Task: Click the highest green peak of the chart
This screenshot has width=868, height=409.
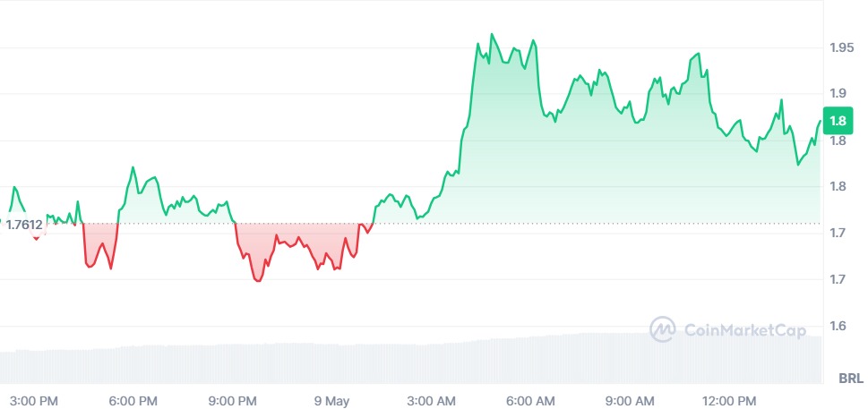Action: [492, 34]
